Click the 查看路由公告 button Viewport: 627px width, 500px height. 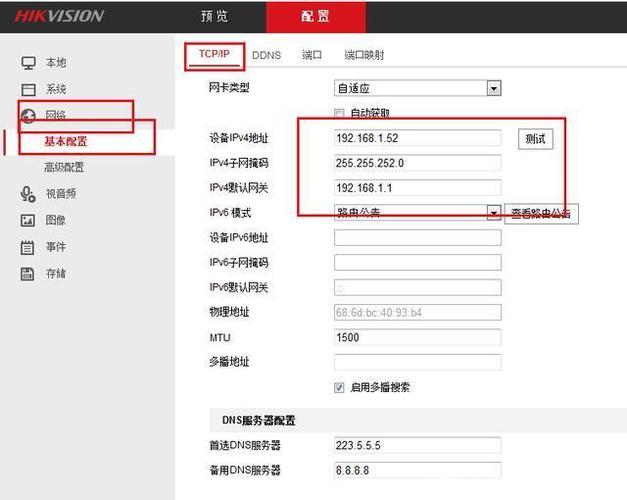point(541,214)
